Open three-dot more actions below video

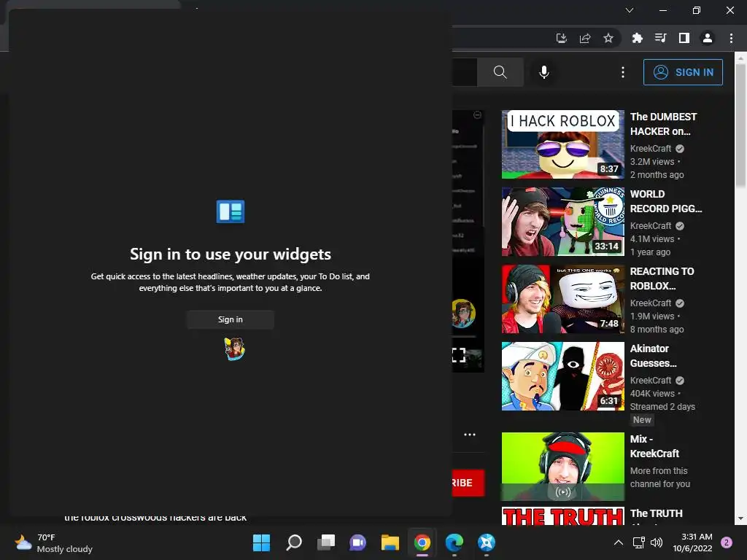tap(470, 435)
